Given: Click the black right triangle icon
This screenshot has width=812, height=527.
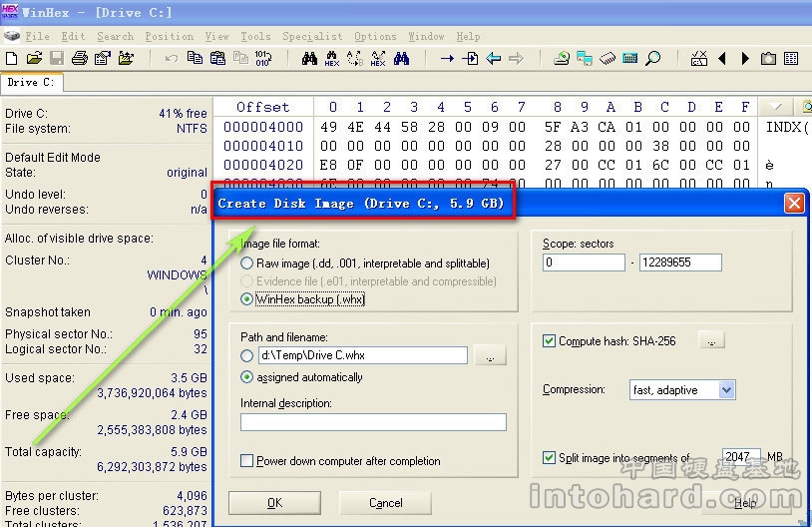Looking at the screenshot, I should [x=745, y=58].
